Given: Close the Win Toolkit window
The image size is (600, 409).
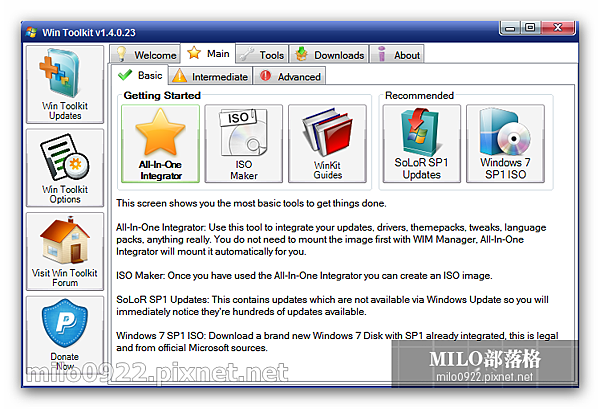Looking at the screenshot, I should pyautogui.click(x=558, y=28).
